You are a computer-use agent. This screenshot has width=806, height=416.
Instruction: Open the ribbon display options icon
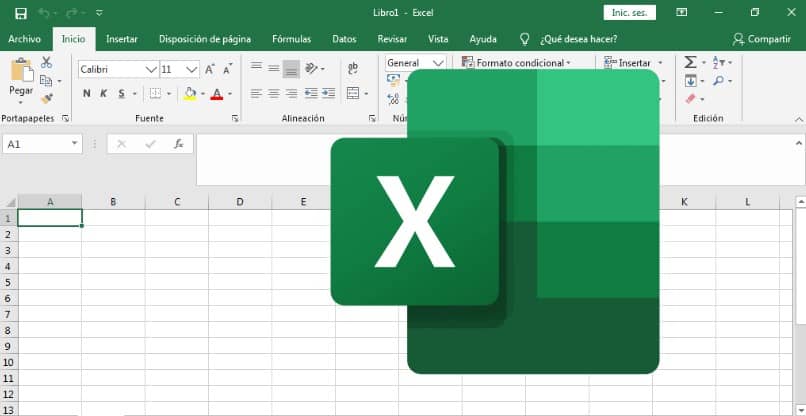tap(682, 12)
